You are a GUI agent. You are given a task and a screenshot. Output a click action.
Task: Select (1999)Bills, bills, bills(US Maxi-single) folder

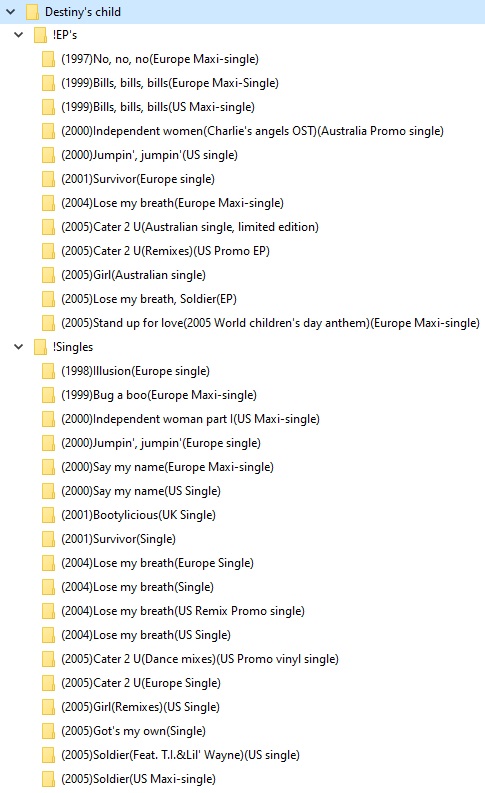coord(158,107)
